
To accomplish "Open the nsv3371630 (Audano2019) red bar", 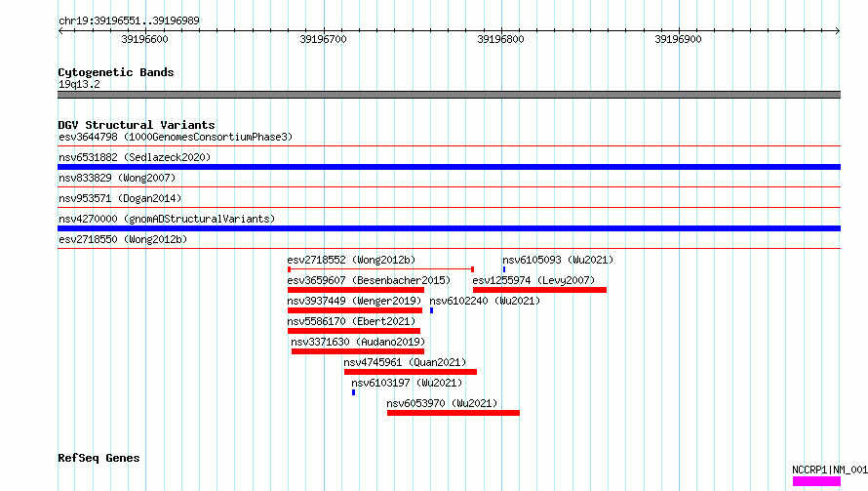I will coord(358,351).
